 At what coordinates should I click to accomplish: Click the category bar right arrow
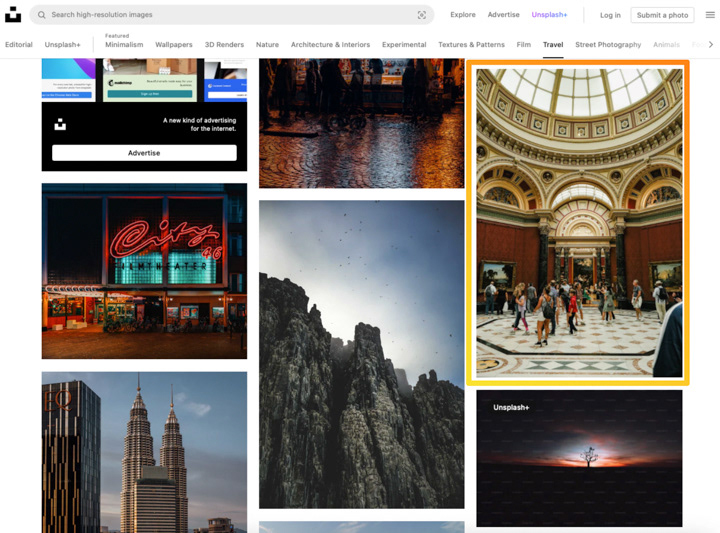coord(711,45)
